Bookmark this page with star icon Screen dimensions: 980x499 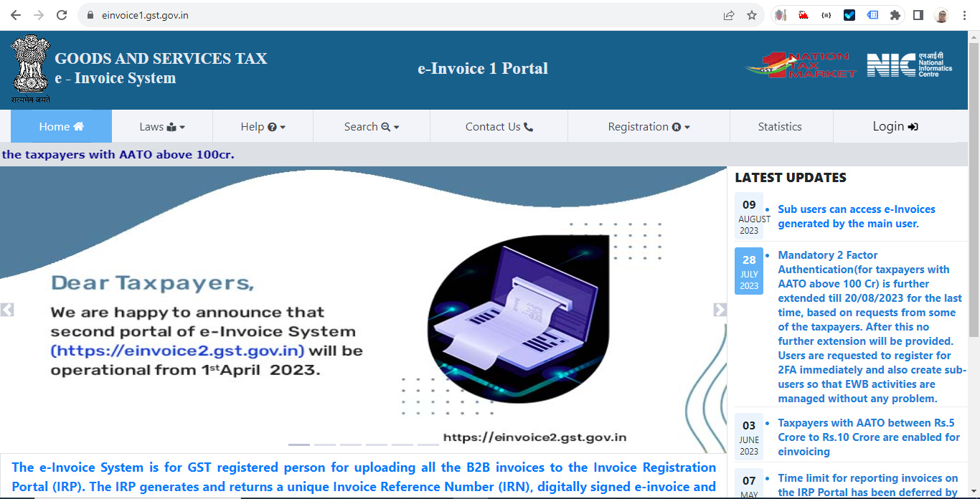click(752, 15)
